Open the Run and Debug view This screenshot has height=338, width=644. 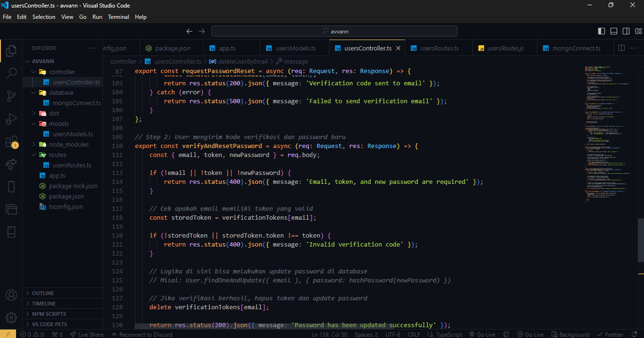pos(11,119)
